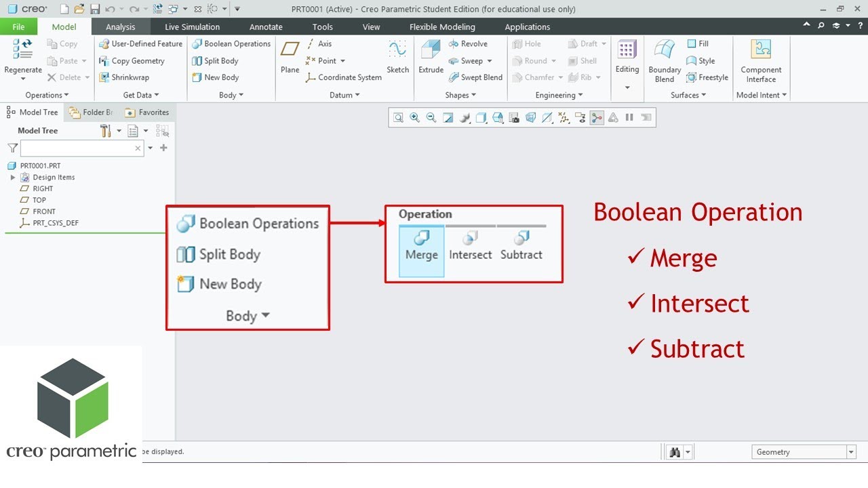The height and width of the screenshot is (488, 868).
Task: Click Boolean Operations in the ribbon Body group
Action: pos(231,44)
